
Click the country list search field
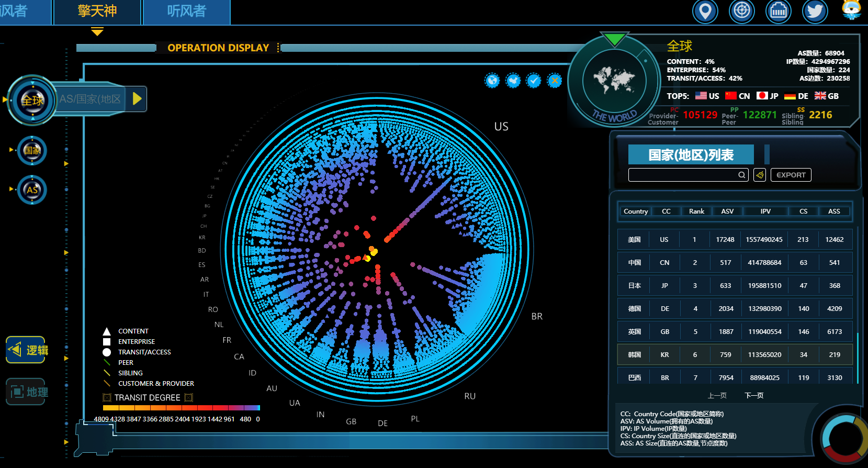click(x=689, y=175)
